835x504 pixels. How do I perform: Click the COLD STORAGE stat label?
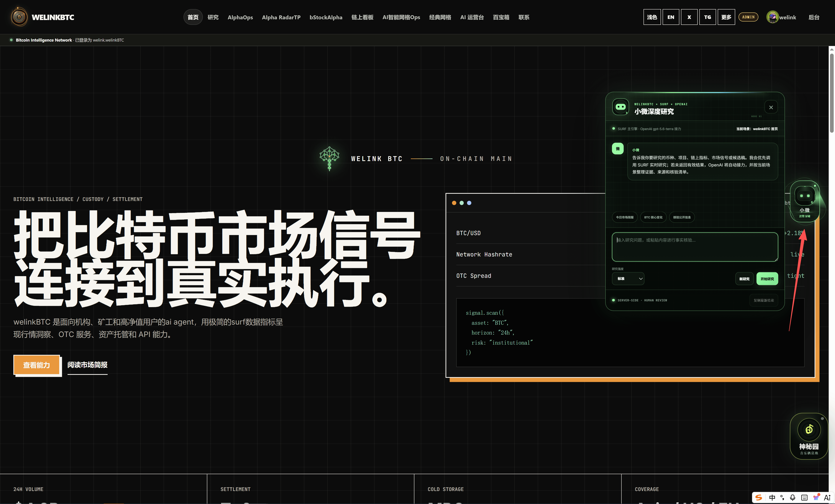point(445,489)
